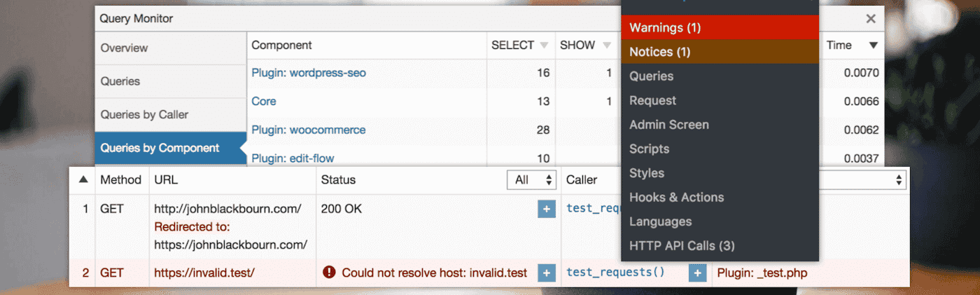
Task: Expand the test_requests() caller plus icon in row 2
Action: (x=697, y=273)
